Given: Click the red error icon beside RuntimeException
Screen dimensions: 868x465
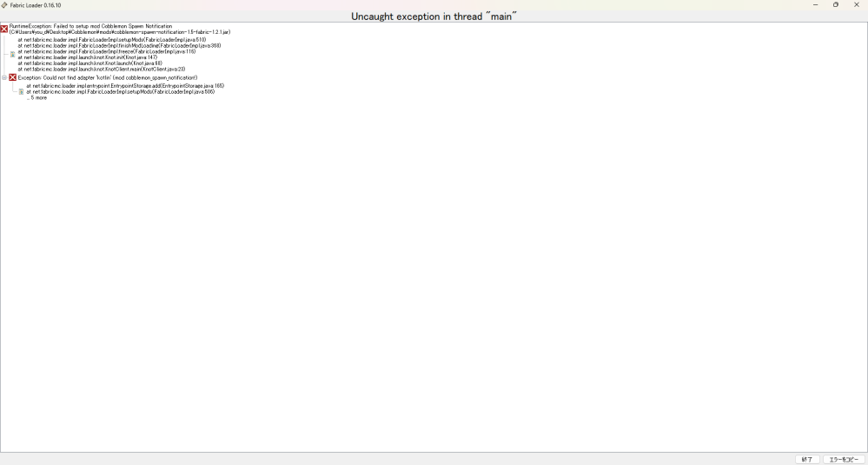Looking at the screenshot, I should pos(3,29).
